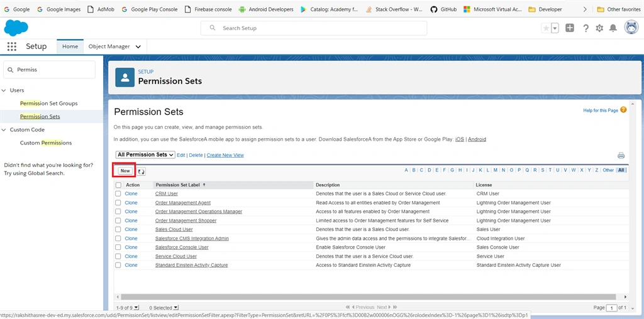
Task: Open the global actions plus icon
Action: pyautogui.click(x=570, y=28)
